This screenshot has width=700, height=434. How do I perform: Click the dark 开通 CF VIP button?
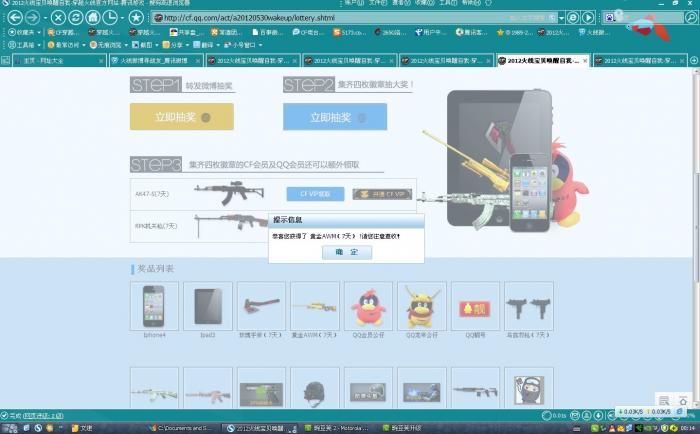coord(382,194)
